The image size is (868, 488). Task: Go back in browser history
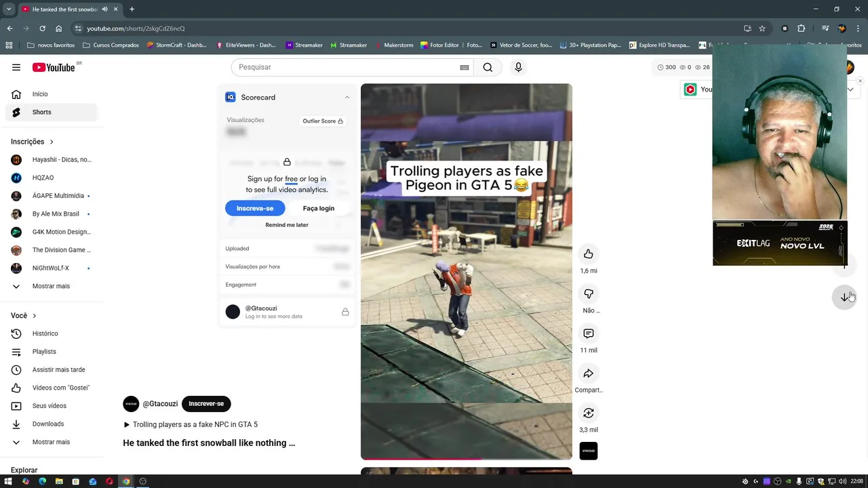pos(9,28)
